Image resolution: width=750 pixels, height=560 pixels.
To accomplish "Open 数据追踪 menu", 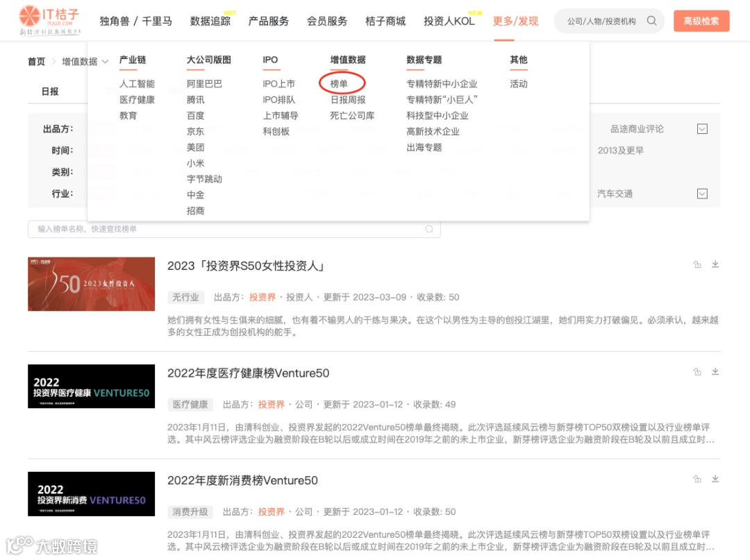I will (210, 21).
